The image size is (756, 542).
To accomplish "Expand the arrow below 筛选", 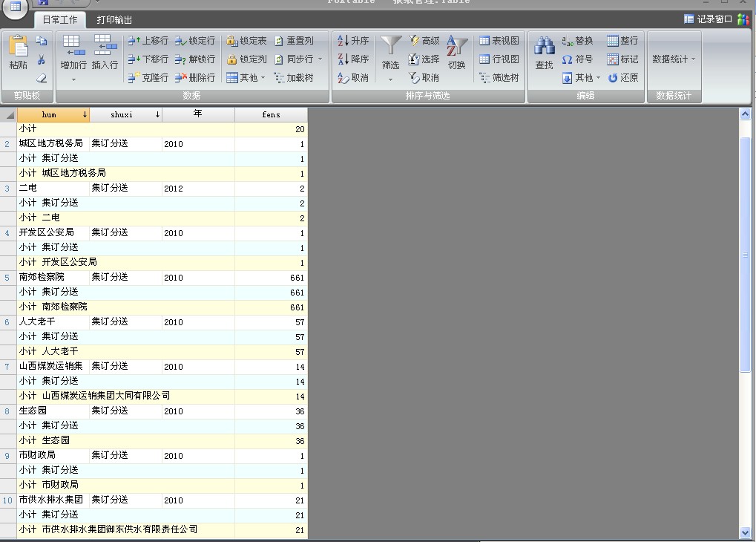I will [x=390, y=79].
